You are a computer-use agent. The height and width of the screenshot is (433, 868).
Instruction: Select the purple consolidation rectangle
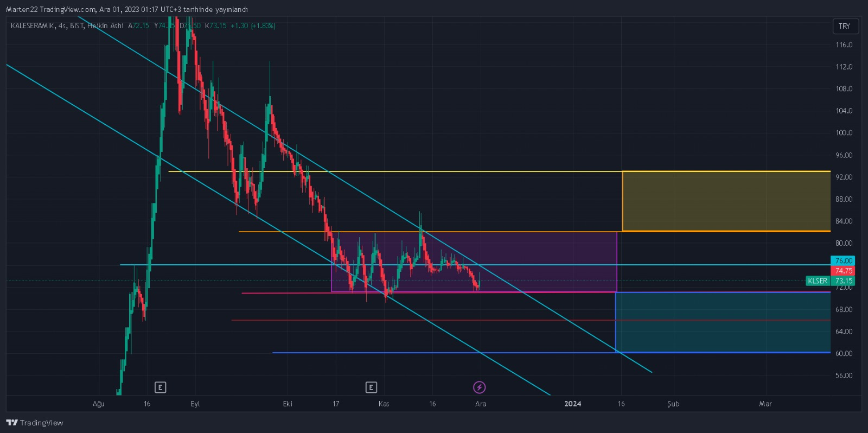[474, 262]
